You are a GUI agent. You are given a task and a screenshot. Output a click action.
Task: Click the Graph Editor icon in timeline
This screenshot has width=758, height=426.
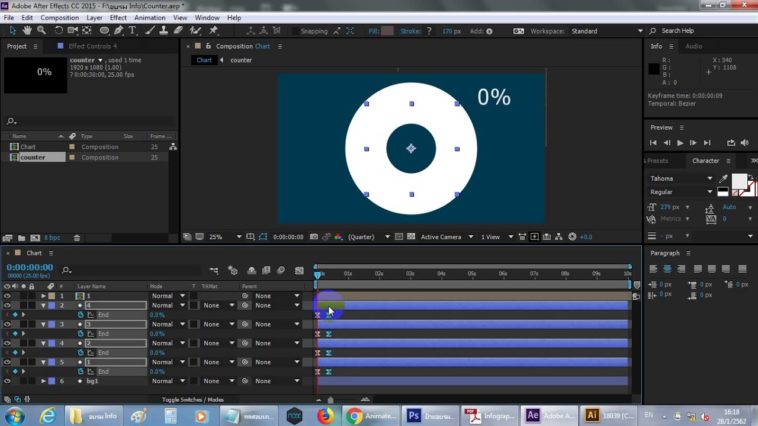[x=297, y=270]
